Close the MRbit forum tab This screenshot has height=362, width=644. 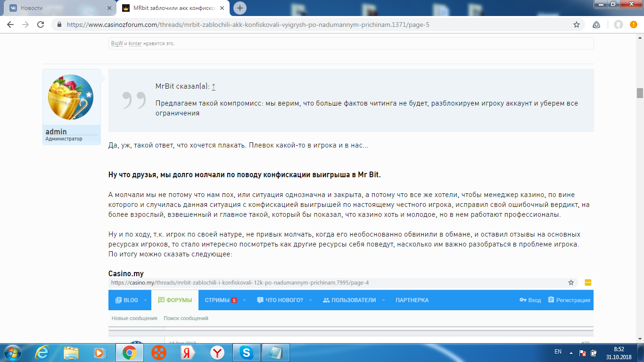[223, 8]
